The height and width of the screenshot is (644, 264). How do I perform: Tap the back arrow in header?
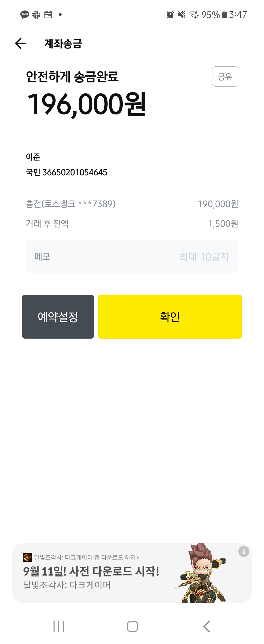[21, 43]
